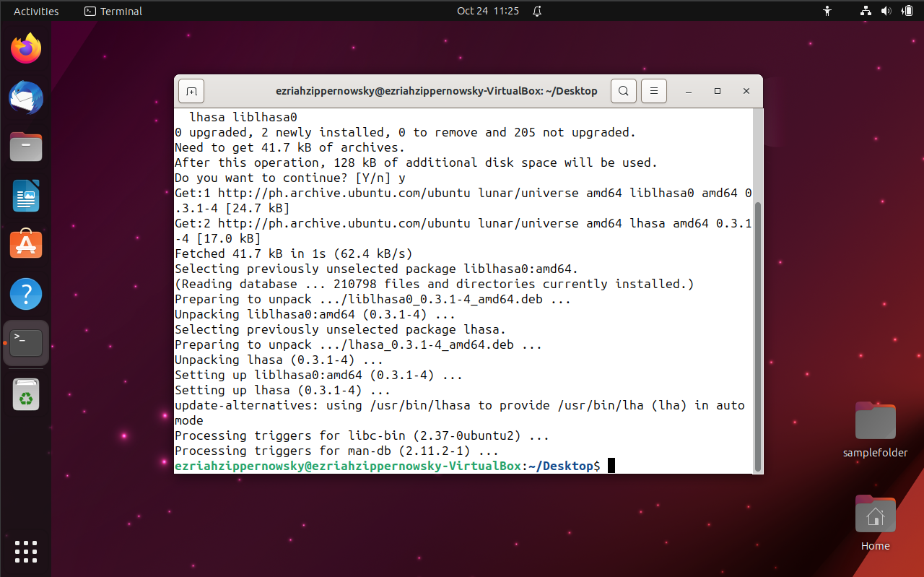The width and height of the screenshot is (924, 577).
Task: Open the Trash in the dock
Action: 26,394
